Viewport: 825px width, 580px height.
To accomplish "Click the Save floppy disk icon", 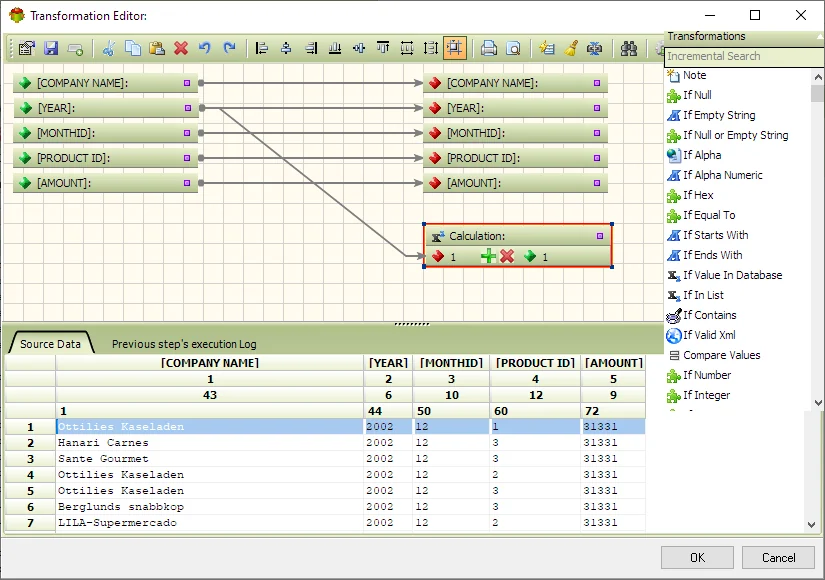I will (x=51, y=48).
